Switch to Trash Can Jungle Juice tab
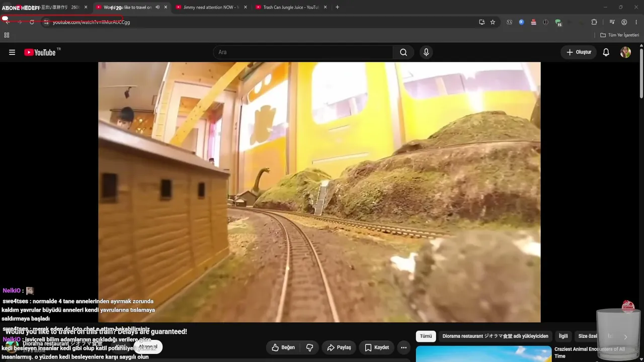This screenshot has height=362, width=644. (290, 8)
